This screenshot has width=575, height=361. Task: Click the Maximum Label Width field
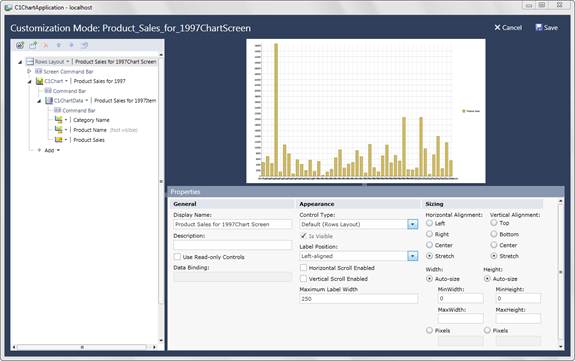(x=359, y=299)
